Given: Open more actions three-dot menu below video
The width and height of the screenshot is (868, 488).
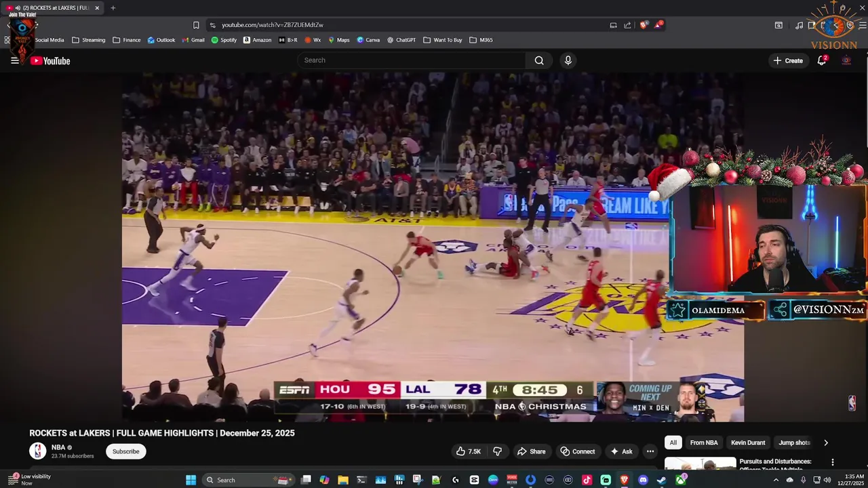Looking at the screenshot, I should pos(650,451).
